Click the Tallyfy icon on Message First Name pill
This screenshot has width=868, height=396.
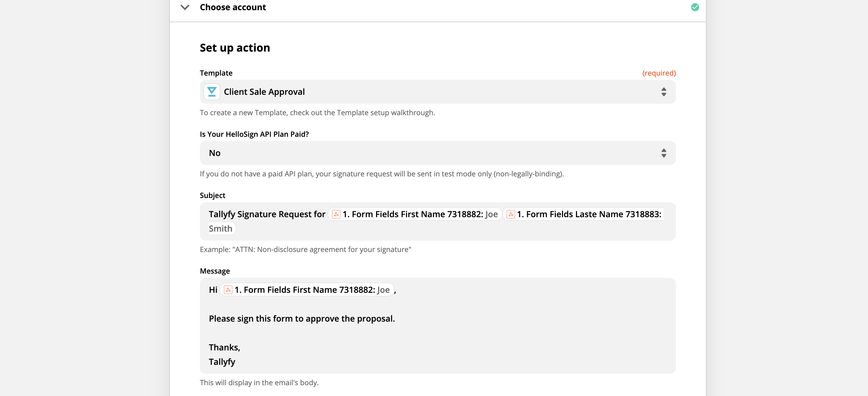[228, 289]
